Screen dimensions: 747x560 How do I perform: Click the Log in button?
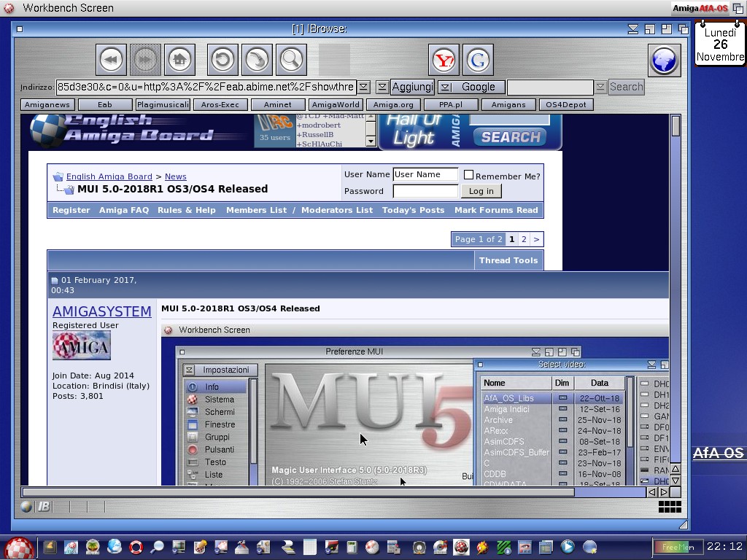point(481,191)
